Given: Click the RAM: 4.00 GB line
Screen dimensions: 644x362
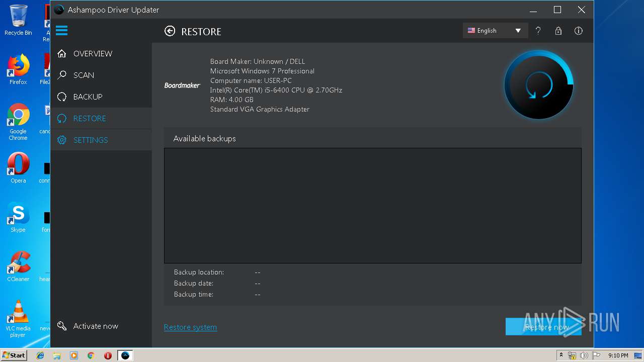Looking at the screenshot, I should [232, 100].
